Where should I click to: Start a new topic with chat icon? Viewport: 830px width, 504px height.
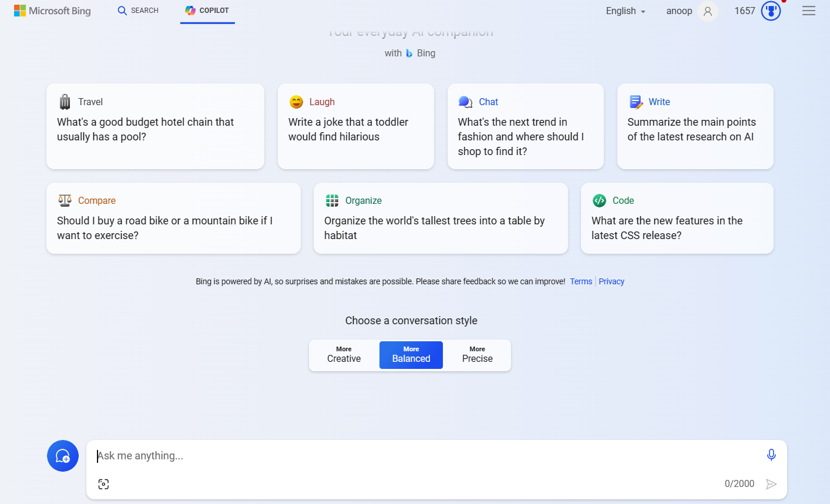63,456
